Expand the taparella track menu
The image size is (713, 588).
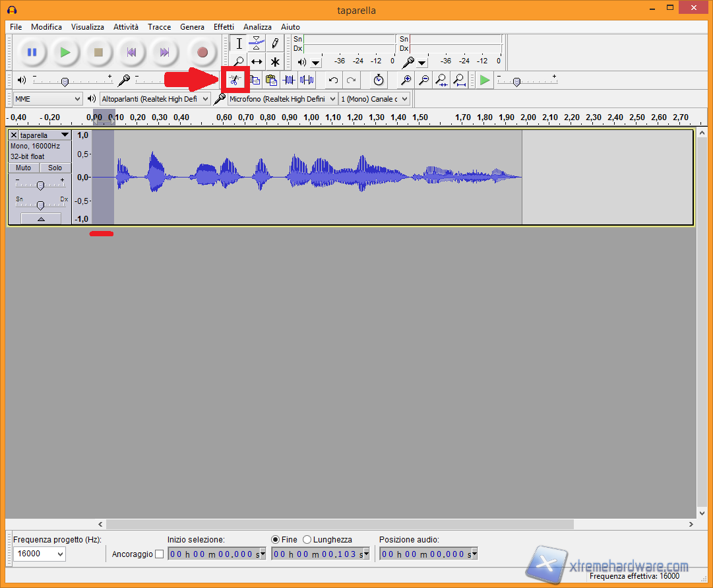[65, 135]
